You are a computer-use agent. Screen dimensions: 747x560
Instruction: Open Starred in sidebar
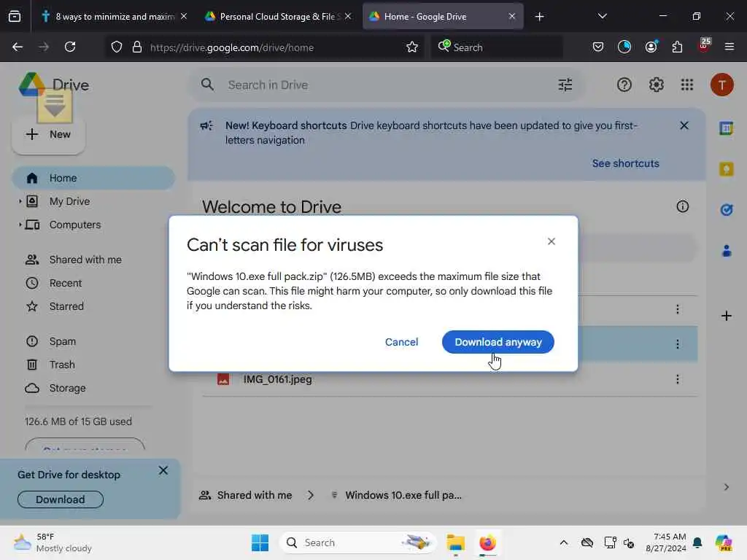click(x=66, y=306)
